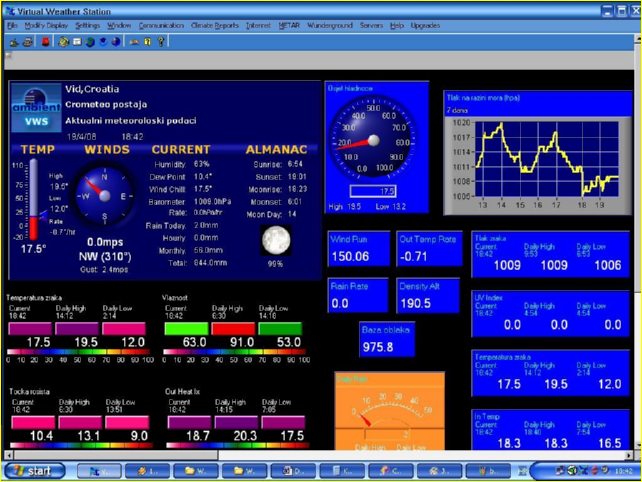Click the wind direction compass dial
This screenshot has height=482, width=642.
tap(105, 196)
